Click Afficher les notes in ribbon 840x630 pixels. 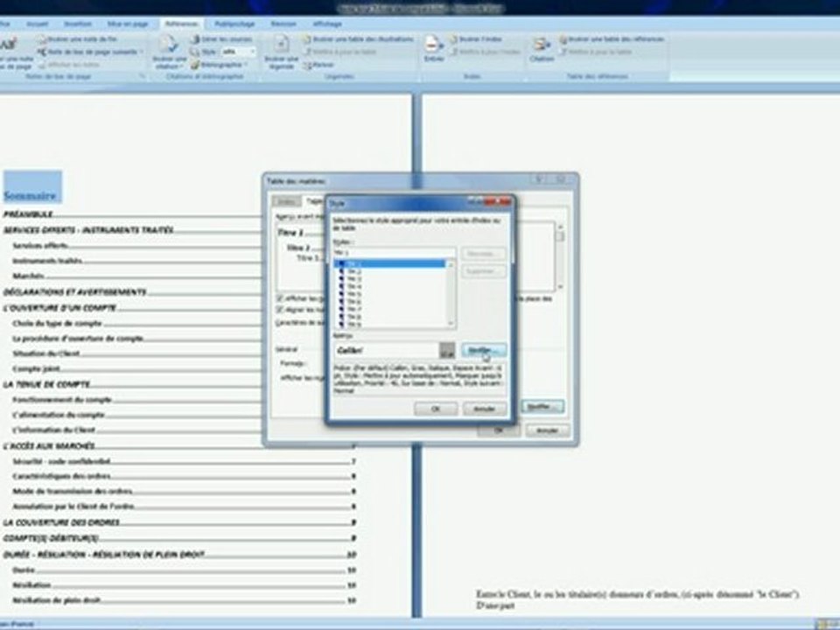[69, 65]
